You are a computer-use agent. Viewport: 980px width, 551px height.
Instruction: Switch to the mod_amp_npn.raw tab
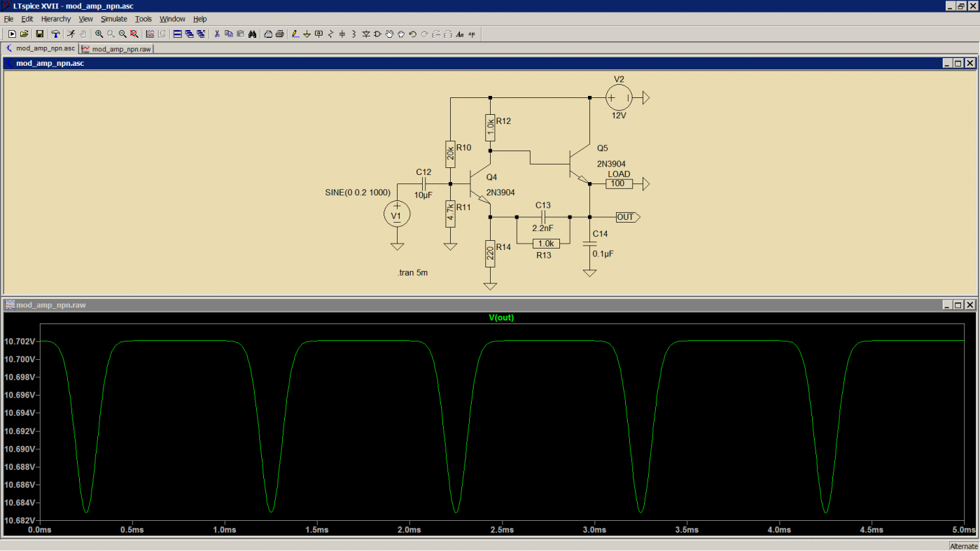[116, 49]
